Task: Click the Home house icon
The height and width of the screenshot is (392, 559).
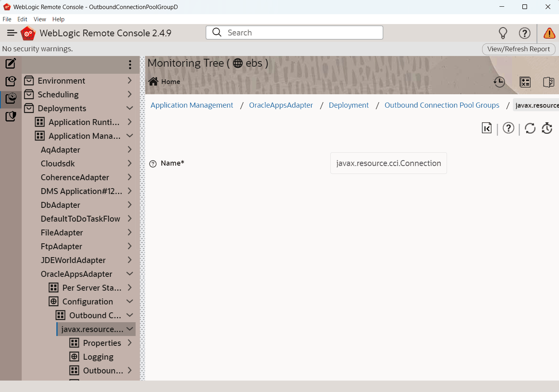Action: coord(153,81)
